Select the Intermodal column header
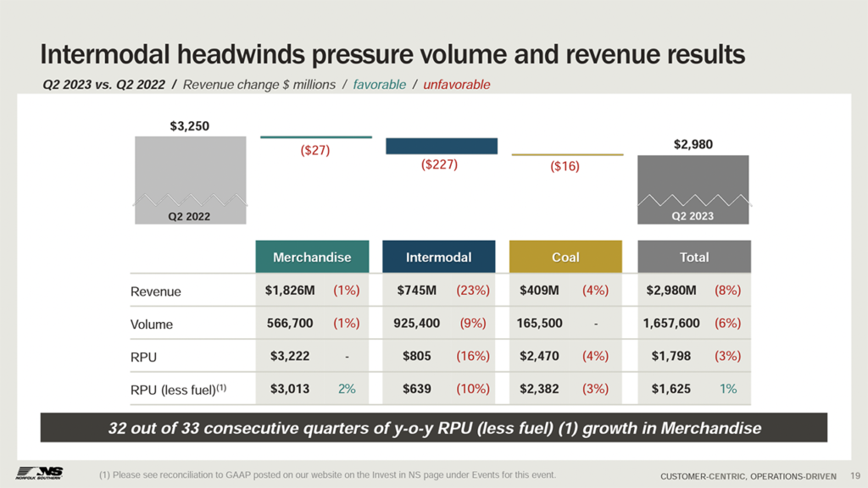This screenshot has width=868, height=488. coord(438,257)
